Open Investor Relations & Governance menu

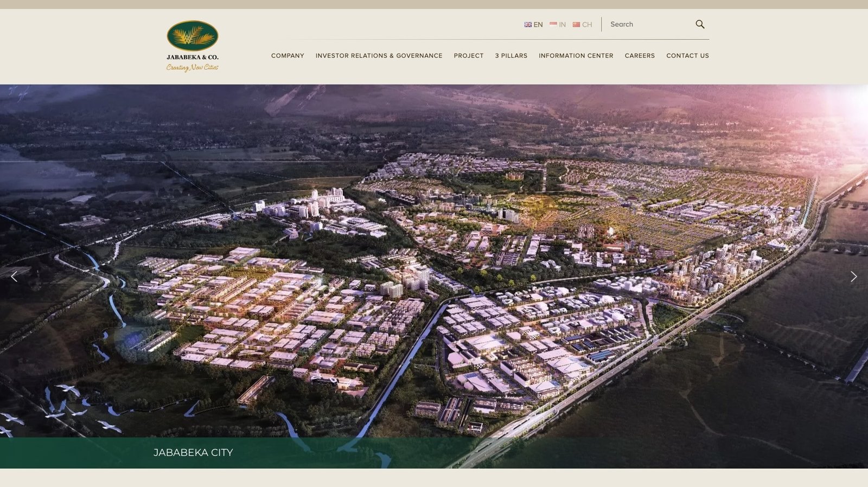point(379,56)
